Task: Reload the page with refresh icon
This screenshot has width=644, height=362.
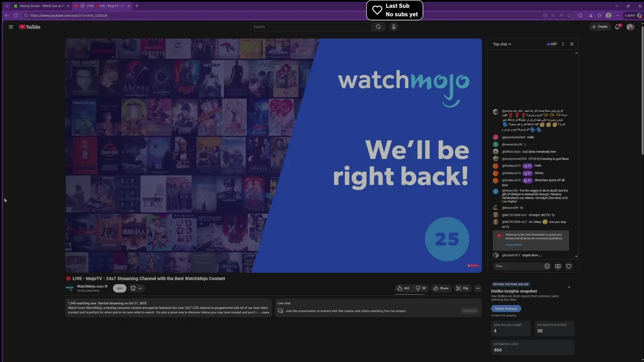Action: pyautogui.click(x=16, y=16)
